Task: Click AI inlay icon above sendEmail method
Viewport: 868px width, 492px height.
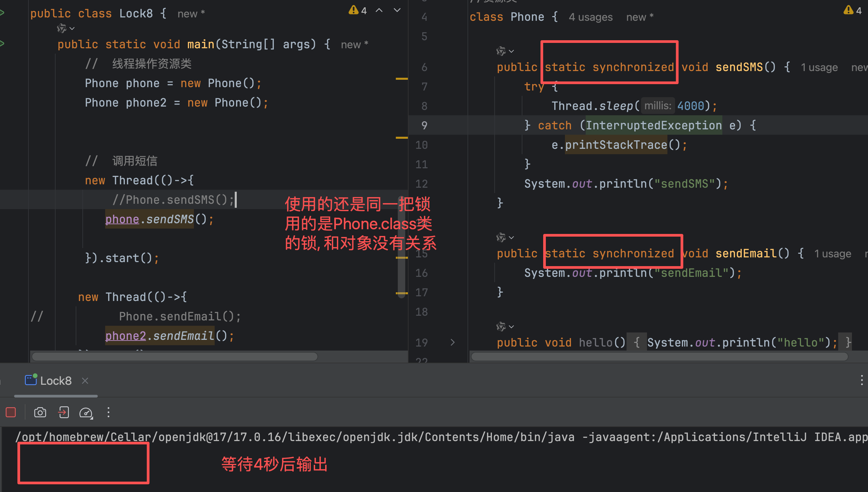Action: tap(501, 238)
